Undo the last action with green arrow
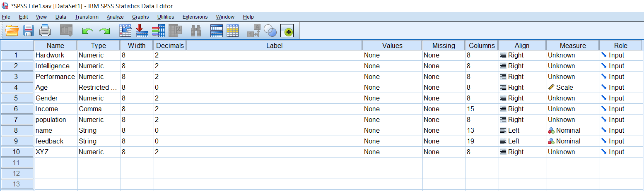Viewport: 644px width, 191px height. coord(87,31)
